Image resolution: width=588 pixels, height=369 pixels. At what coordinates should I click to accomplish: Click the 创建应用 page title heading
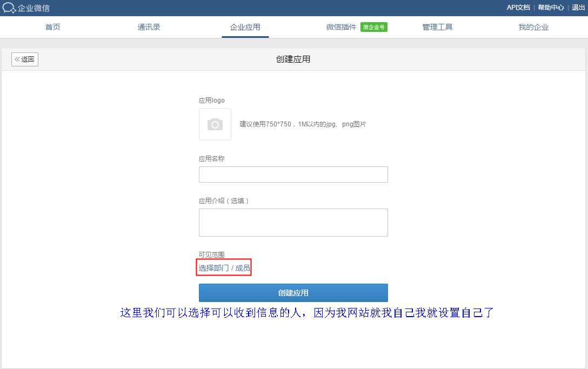(293, 59)
